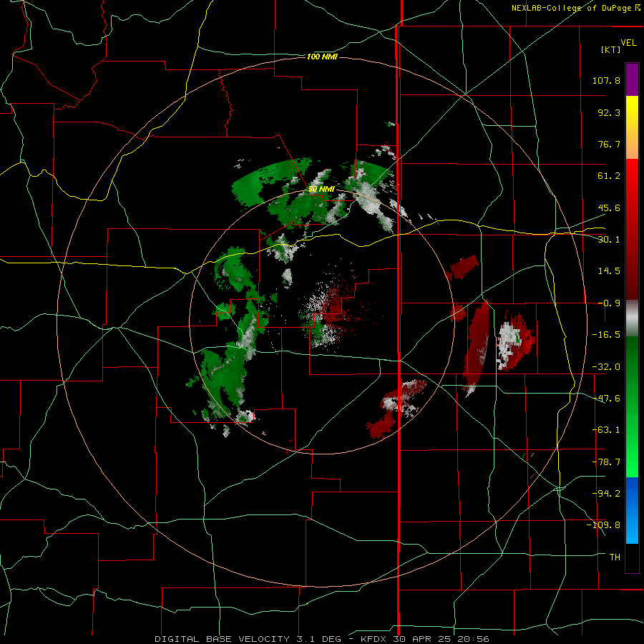Click the -78.7 velocity scale value
The width and height of the screenshot is (644, 644).
tap(606, 462)
